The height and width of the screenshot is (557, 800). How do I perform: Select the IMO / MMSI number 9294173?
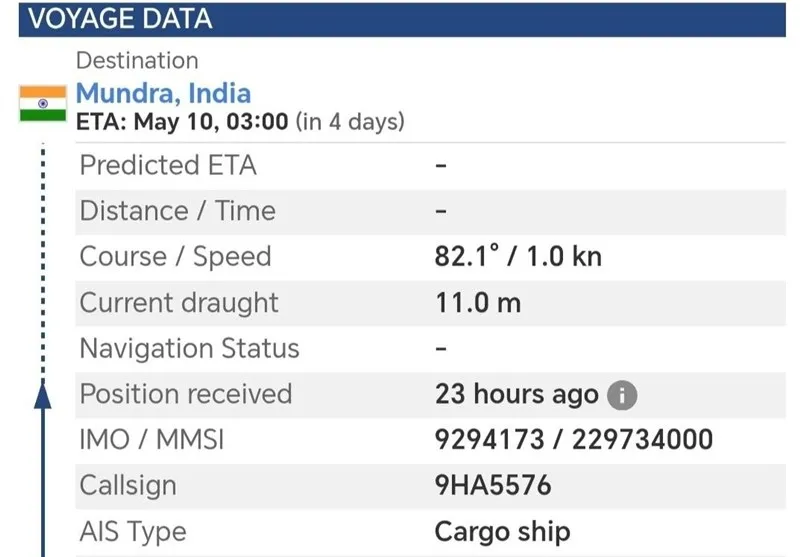(489, 440)
